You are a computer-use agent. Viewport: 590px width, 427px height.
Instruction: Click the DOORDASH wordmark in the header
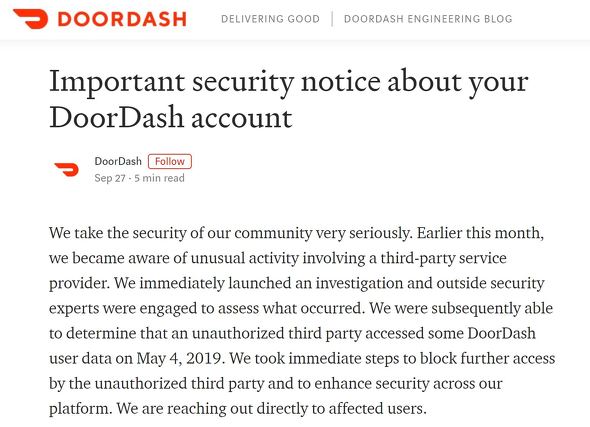(122, 19)
